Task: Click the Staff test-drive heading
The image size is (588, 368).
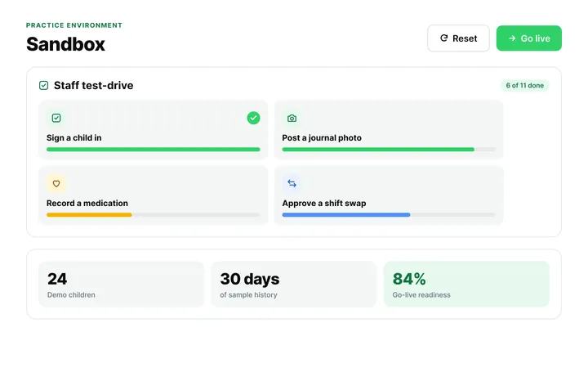Action: [x=93, y=86]
